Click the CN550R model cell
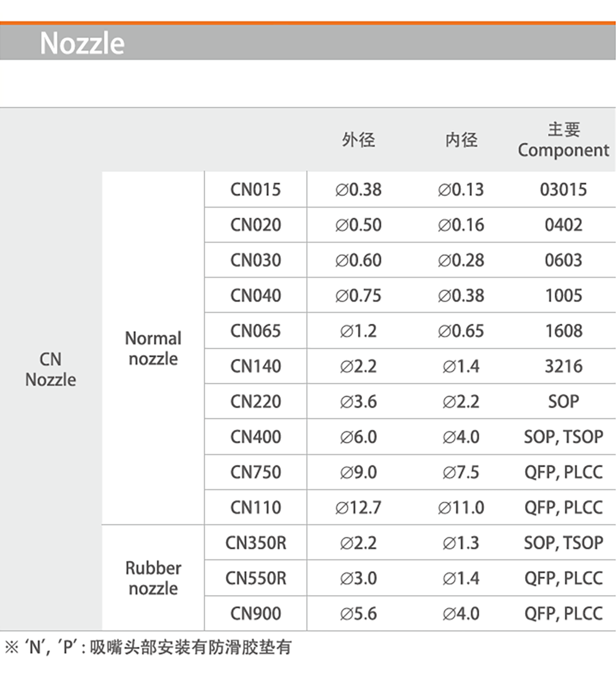616x684 pixels. coord(256,578)
